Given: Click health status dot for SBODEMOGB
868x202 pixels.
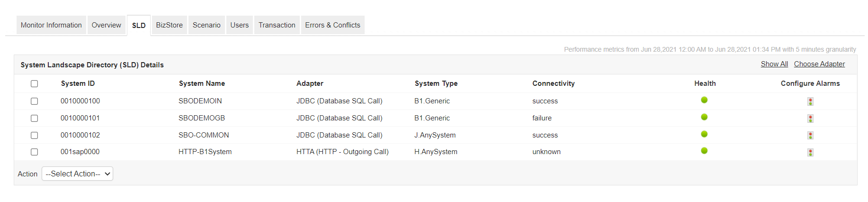Looking at the screenshot, I should click(704, 117).
